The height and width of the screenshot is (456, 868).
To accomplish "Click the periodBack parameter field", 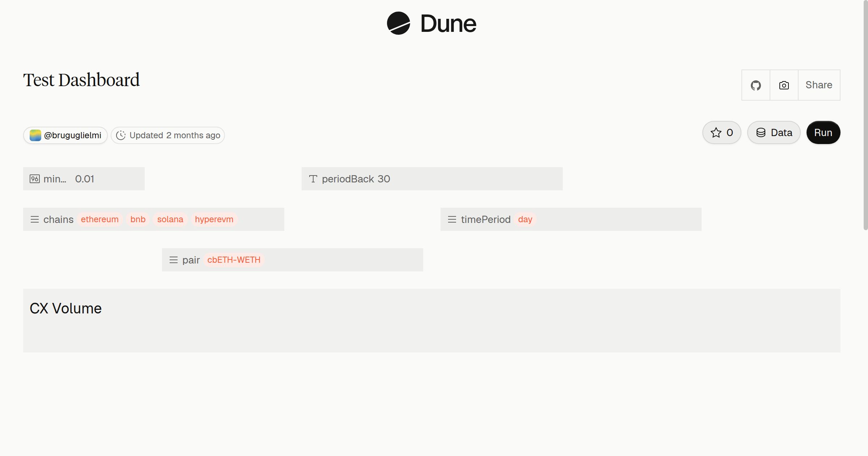I will (432, 179).
